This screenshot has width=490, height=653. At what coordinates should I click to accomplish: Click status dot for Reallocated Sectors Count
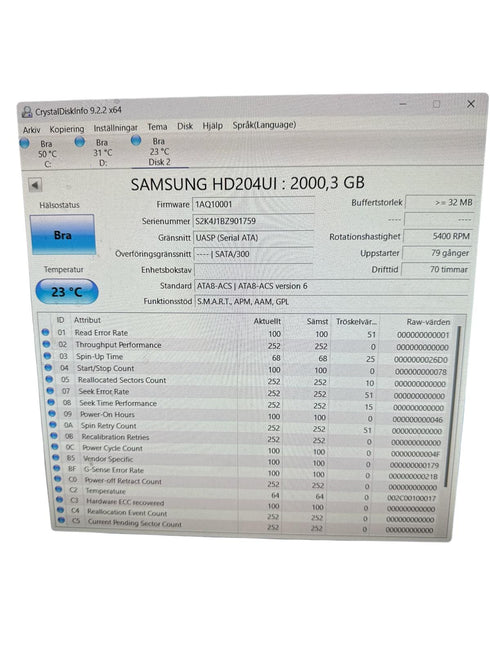[x=49, y=379]
